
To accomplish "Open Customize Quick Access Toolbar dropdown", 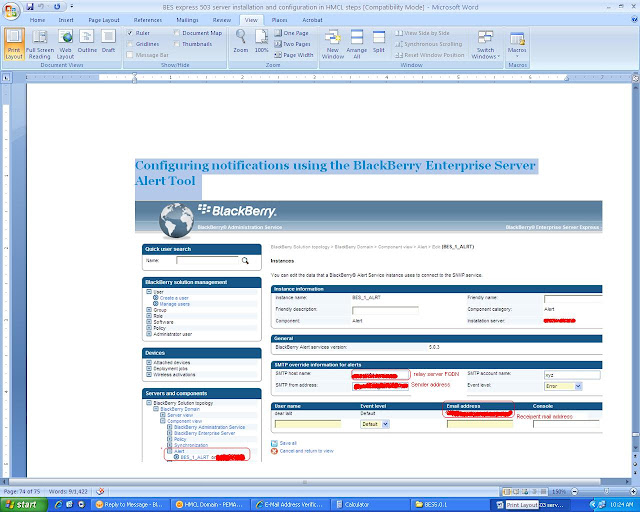I will 72,7.
